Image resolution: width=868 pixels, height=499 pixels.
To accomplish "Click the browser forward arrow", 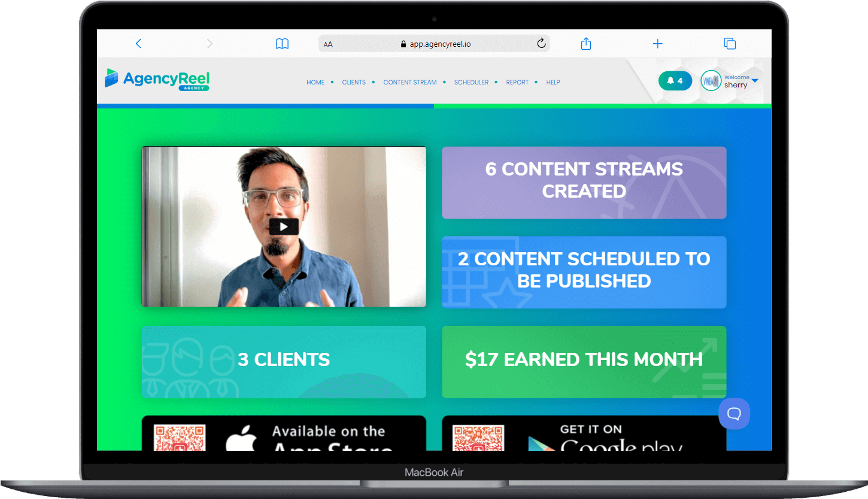I will click(x=210, y=43).
